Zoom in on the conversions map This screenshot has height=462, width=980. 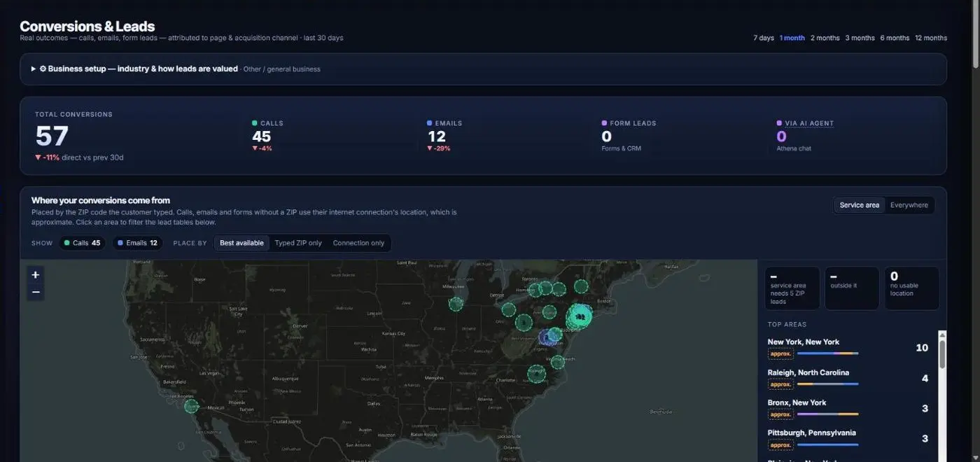click(x=36, y=275)
